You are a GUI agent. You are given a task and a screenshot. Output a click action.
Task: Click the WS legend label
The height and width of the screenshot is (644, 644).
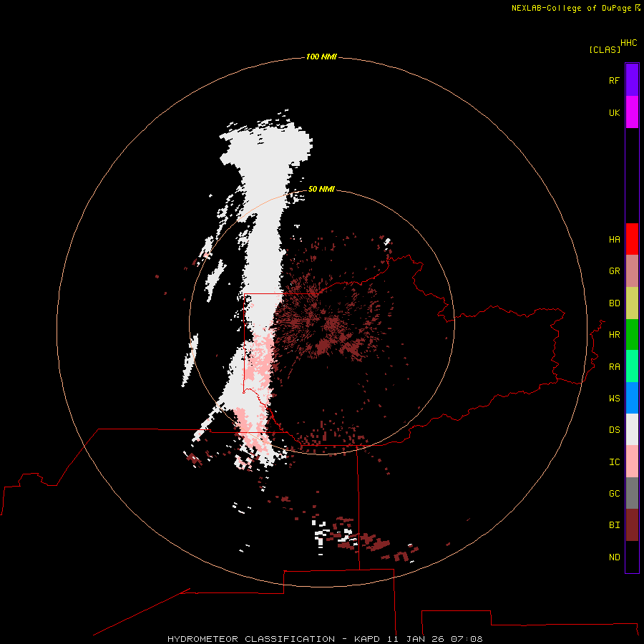click(614, 399)
